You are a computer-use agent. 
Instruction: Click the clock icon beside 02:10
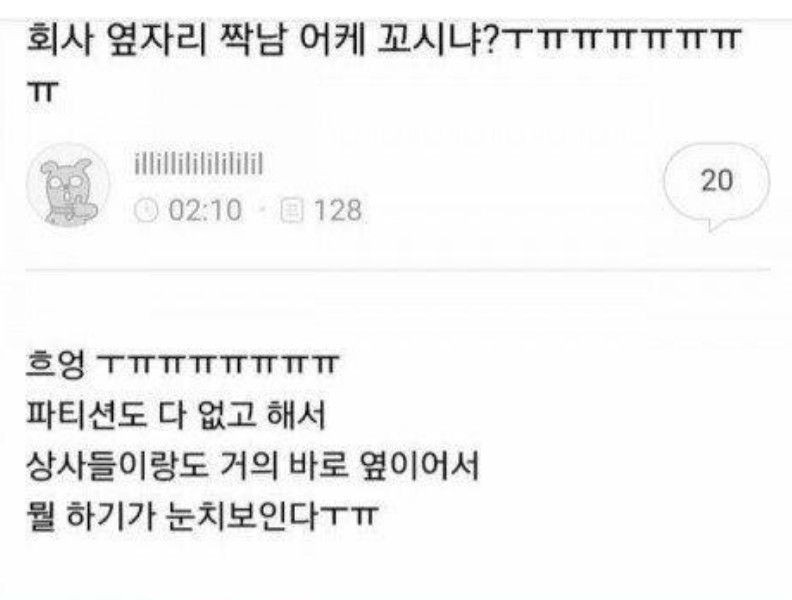(x=146, y=210)
